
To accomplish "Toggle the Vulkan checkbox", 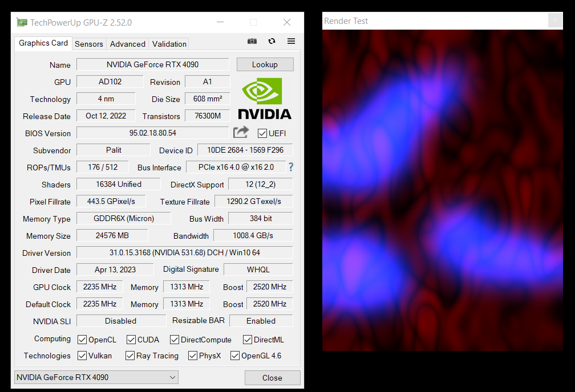I will point(82,356).
